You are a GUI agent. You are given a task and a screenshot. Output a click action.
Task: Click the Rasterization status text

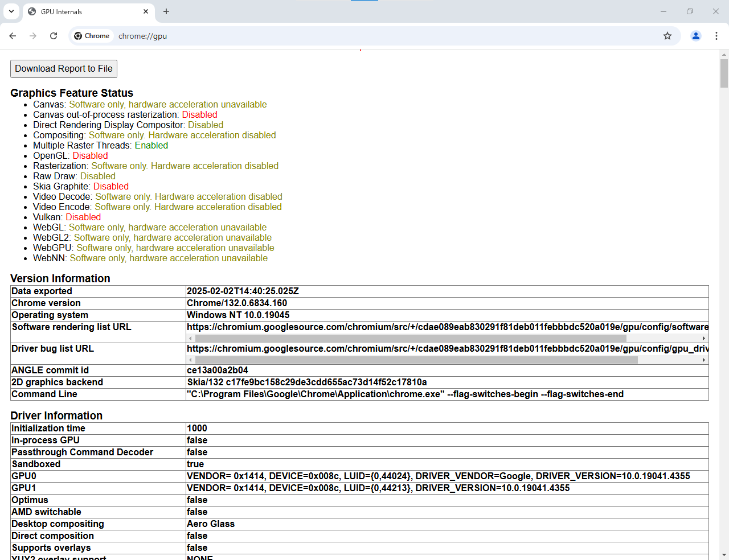185,166
